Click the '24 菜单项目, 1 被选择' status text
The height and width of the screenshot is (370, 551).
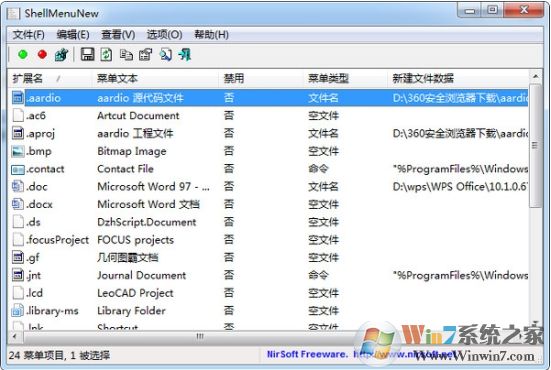(x=59, y=355)
